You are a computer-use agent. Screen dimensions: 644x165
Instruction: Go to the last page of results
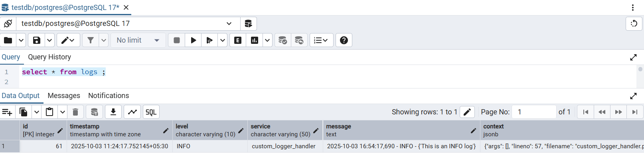pyautogui.click(x=634, y=112)
